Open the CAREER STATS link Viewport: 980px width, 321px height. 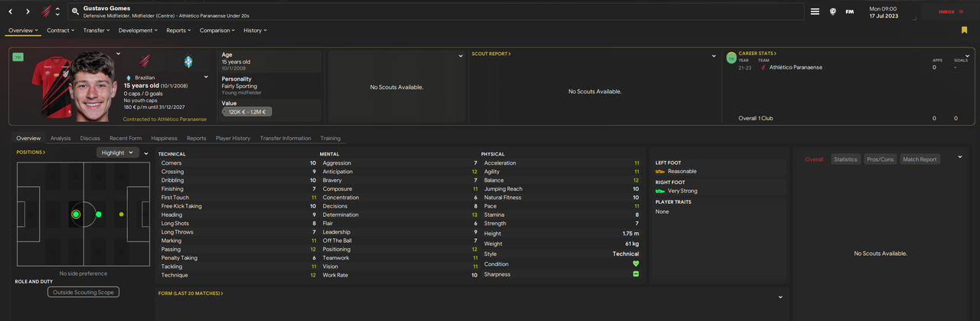coord(757,54)
